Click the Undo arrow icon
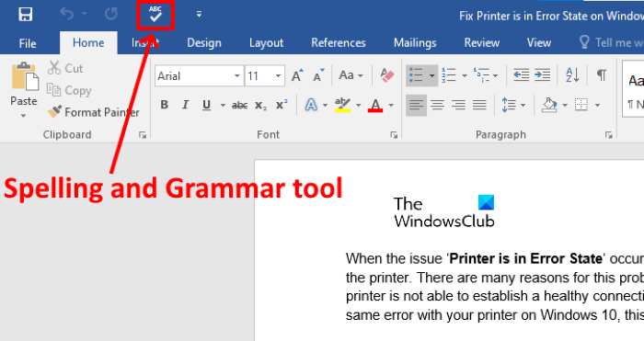644x341 pixels. point(66,14)
